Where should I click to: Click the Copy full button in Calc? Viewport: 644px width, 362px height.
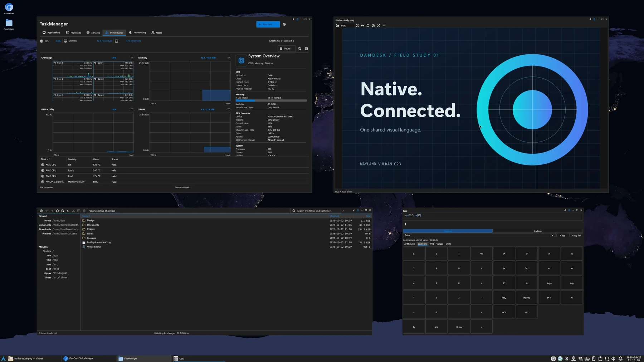(x=576, y=235)
